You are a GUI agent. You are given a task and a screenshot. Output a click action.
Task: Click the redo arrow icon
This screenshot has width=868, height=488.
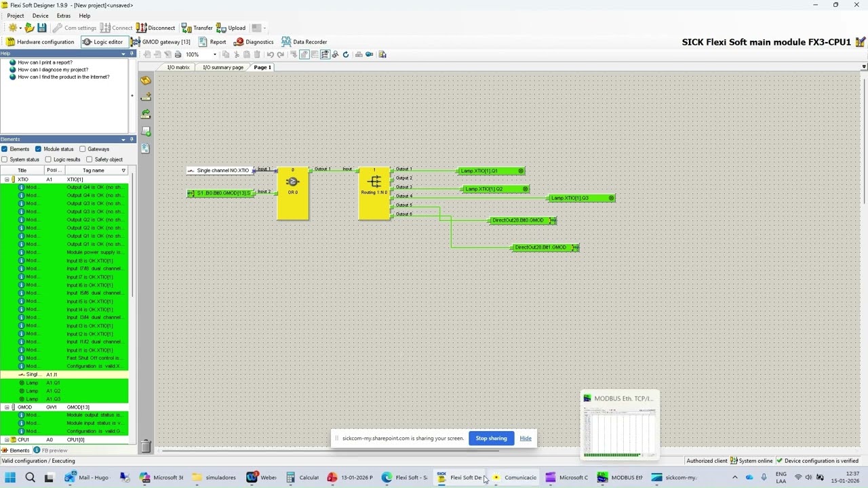tap(281, 54)
